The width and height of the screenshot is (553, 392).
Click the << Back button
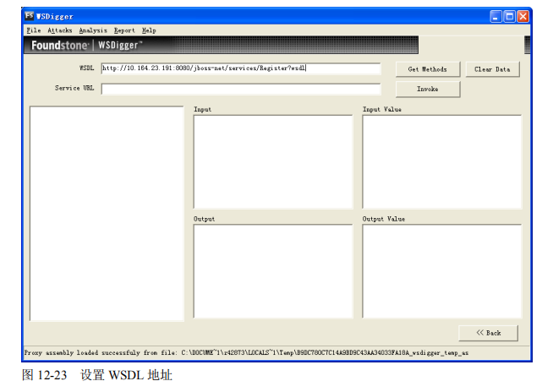488,333
